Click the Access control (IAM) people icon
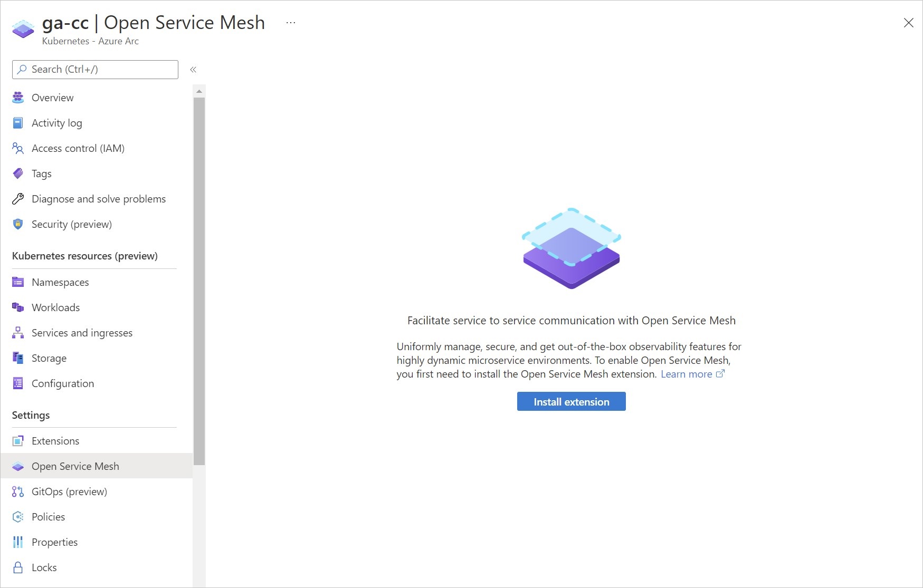The width and height of the screenshot is (923, 588). pyautogui.click(x=18, y=148)
